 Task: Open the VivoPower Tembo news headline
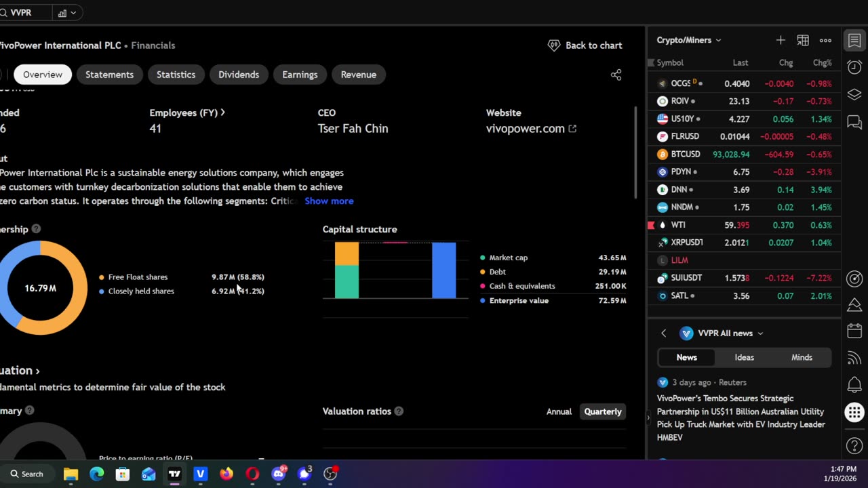coord(741,418)
